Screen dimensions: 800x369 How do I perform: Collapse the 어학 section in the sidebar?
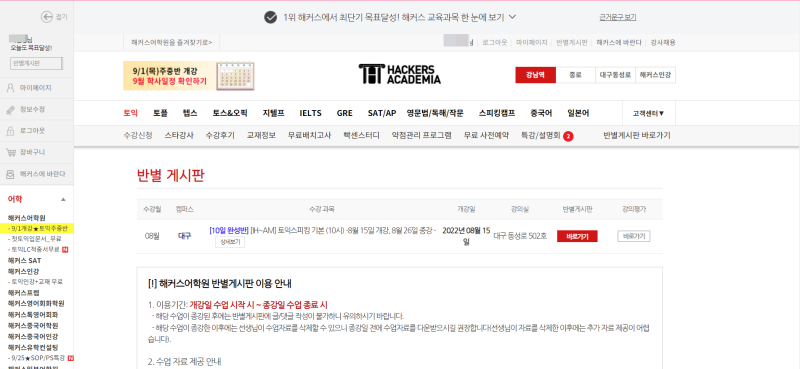[63, 199]
